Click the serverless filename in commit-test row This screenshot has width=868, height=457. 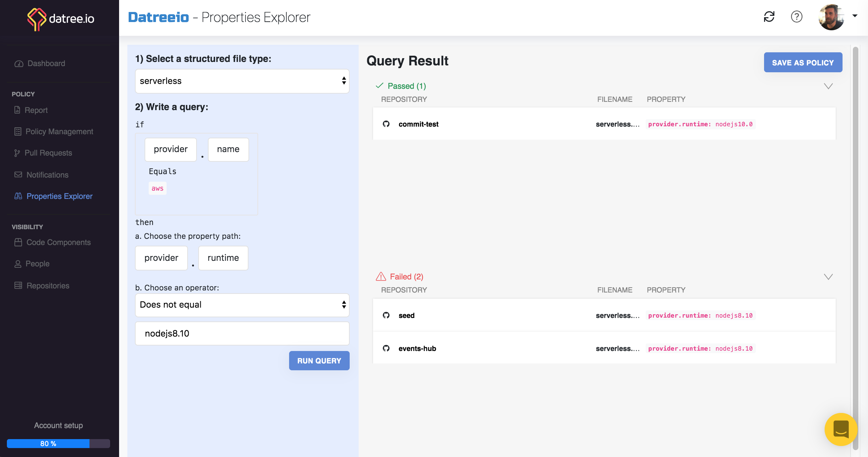tap(618, 124)
